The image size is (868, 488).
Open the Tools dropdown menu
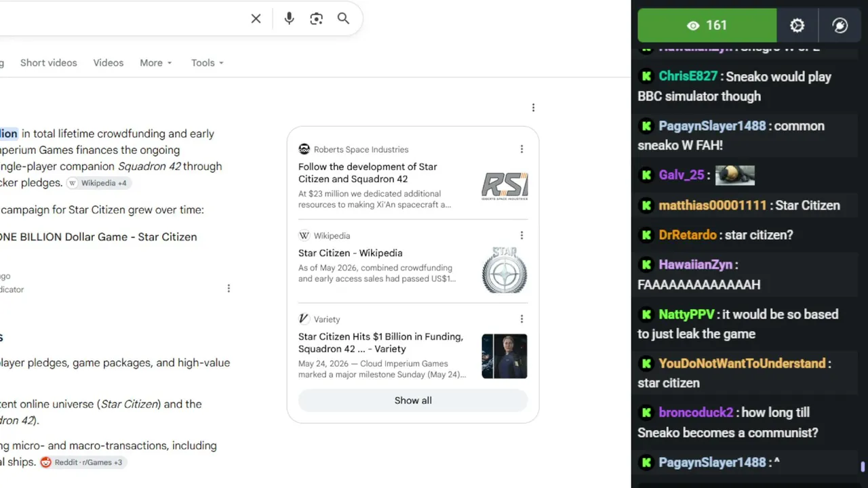tap(208, 62)
